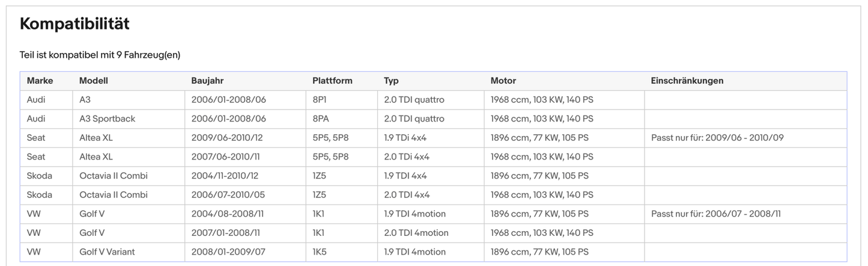The height and width of the screenshot is (266, 868).
Task: Click the Marke column header
Action: [x=40, y=81]
